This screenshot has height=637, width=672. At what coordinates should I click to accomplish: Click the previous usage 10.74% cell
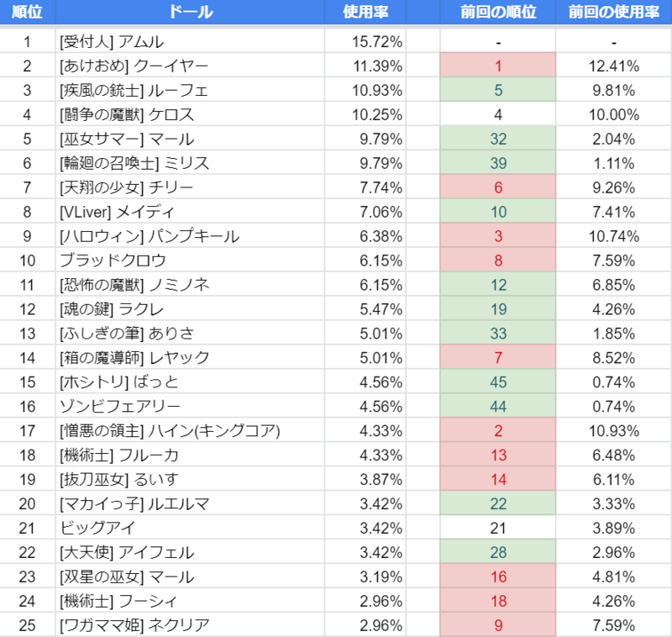tap(614, 236)
